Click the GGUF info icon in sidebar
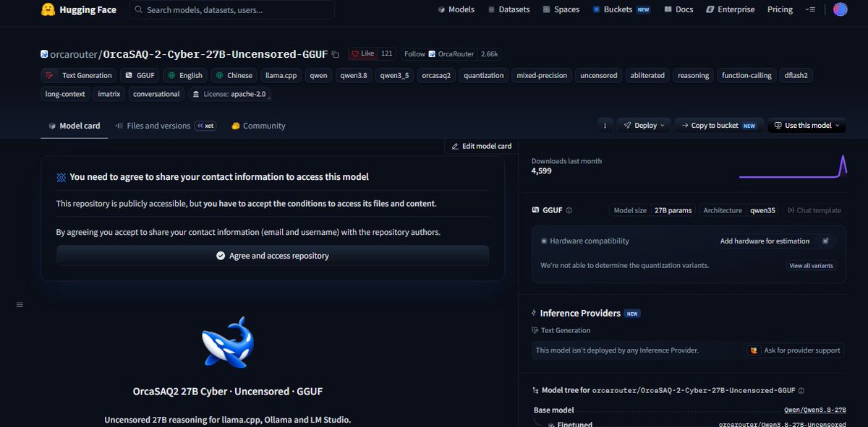Image resolution: width=868 pixels, height=427 pixels. [569, 210]
